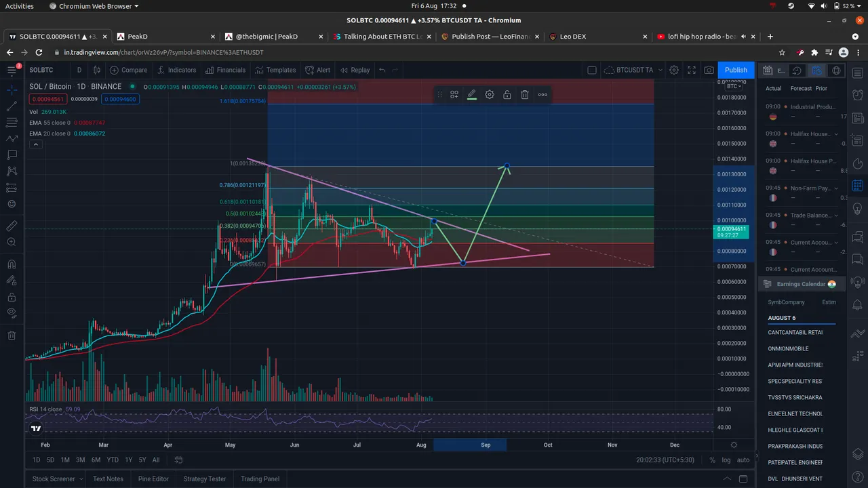The image size is (868, 488).
Task: Click the blue Publish button
Action: (x=736, y=70)
